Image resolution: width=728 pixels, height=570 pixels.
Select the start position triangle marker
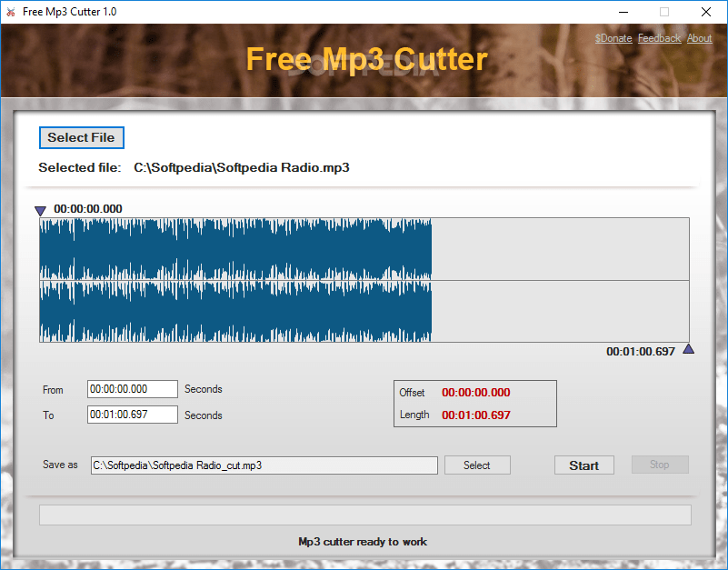click(40, 210)
